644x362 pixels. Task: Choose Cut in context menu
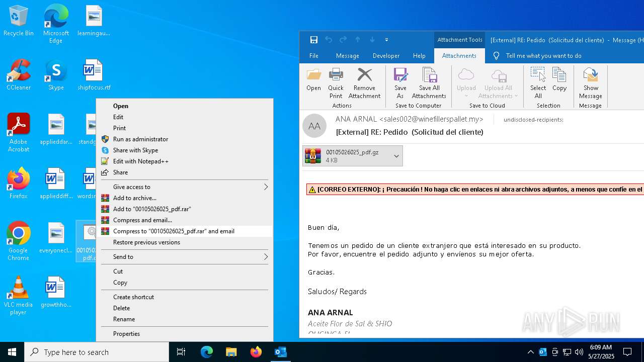point(185,271)
